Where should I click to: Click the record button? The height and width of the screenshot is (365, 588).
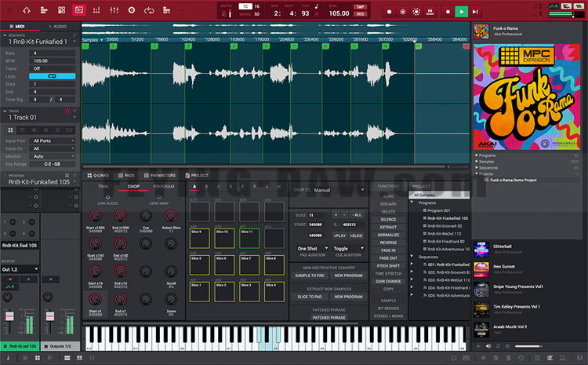click(x=389, y=12)
